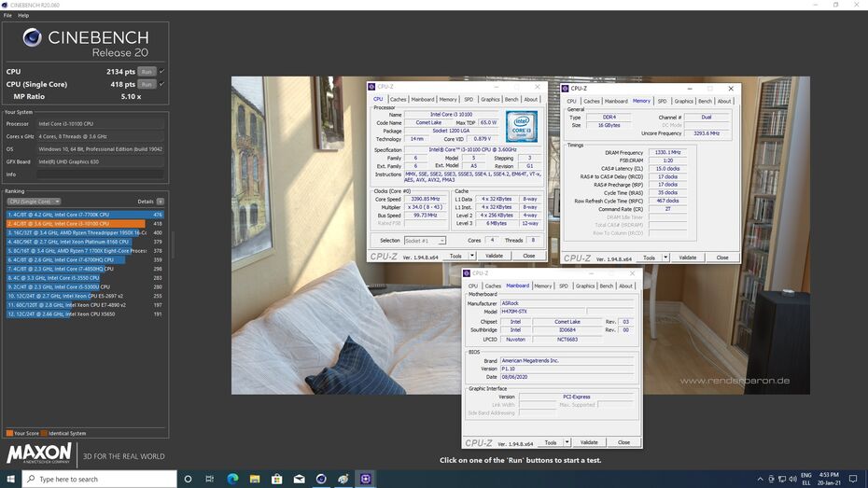Click CPU-Z title icon of the Memory window

pyautogui.click(x=566, y=89)
